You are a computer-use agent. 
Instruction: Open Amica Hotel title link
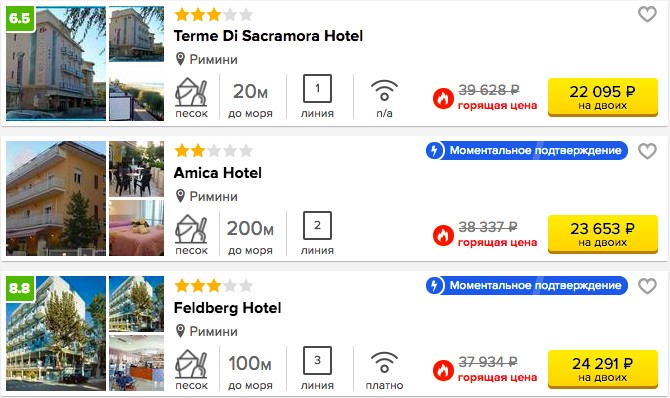pyautogui.click(x=217, y=173)
